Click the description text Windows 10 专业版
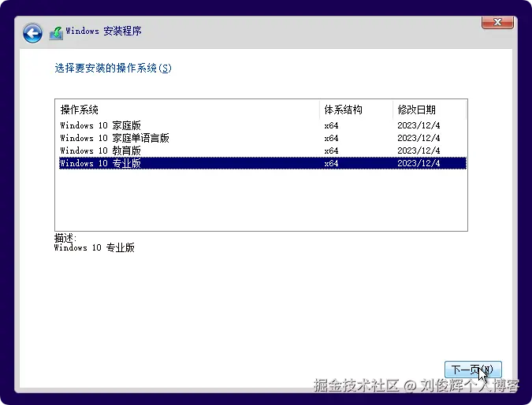This screenshot has height=405, width=532. tap(95, 247)
